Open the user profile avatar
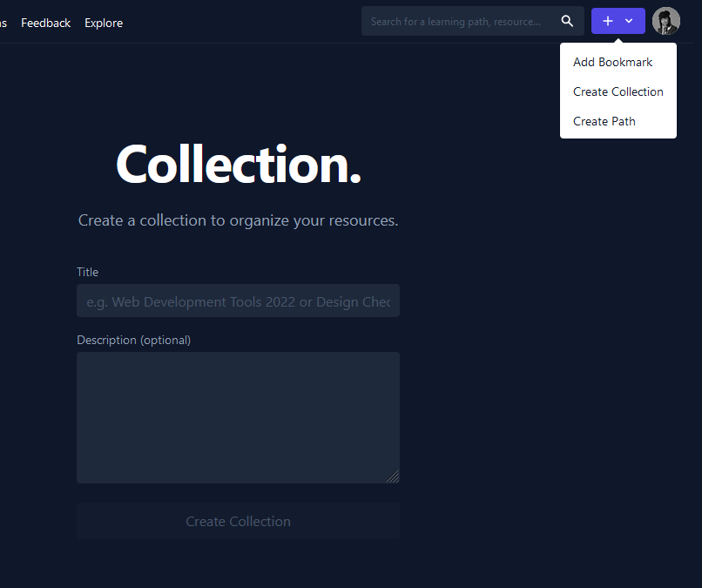 [665, 21]
